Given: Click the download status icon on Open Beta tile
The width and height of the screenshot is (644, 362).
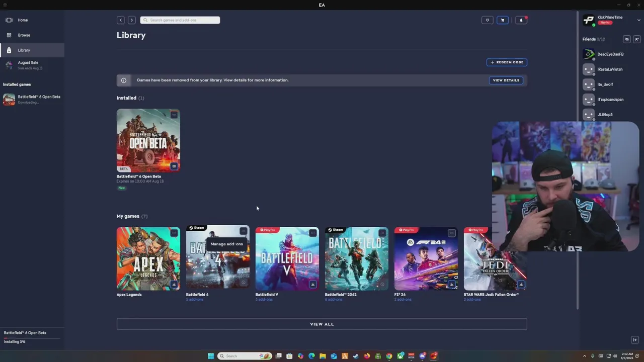Looking at the screenshot, I should (174, 166).
